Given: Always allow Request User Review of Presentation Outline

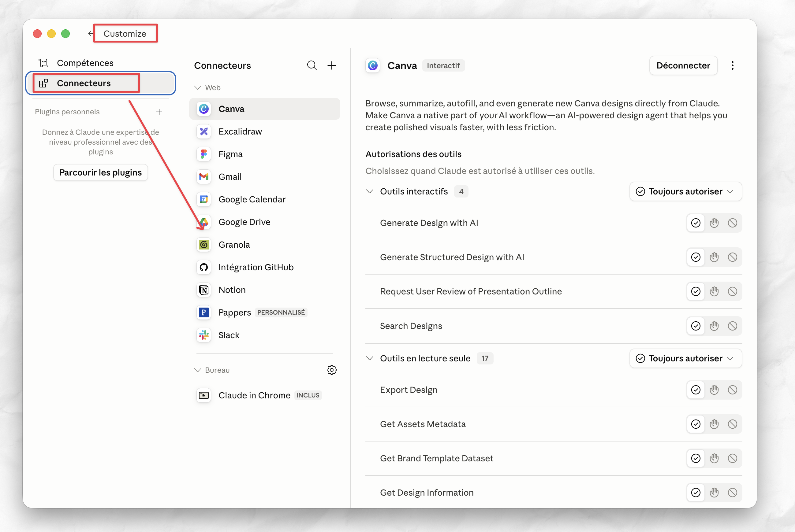Looking at the screenshot, I should tap(696, 291).
